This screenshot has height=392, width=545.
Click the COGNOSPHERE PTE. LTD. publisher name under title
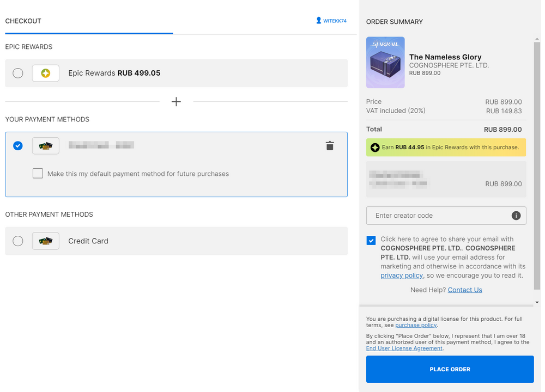tap(449, 65)
